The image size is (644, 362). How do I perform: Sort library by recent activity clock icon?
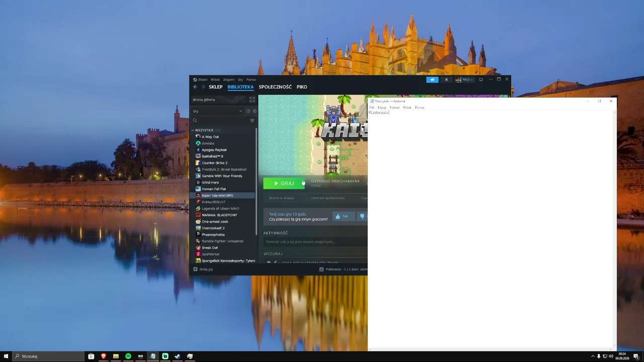click(248, 111)
